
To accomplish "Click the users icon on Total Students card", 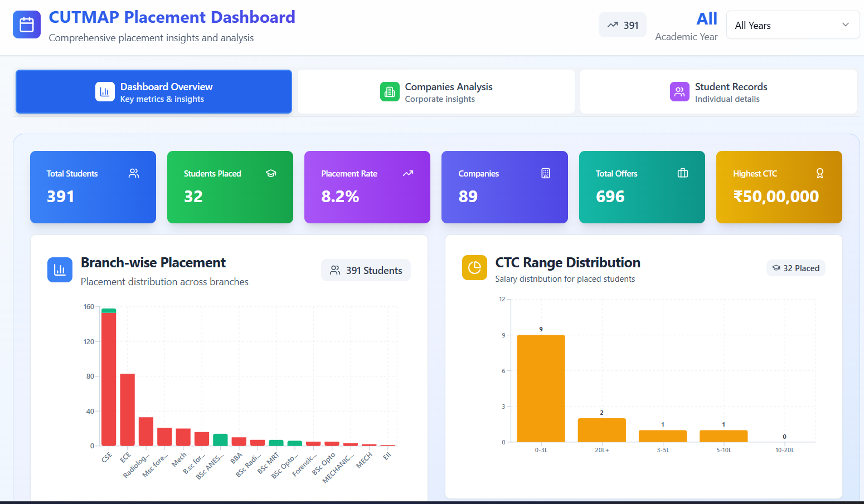I will coord(134,173).
